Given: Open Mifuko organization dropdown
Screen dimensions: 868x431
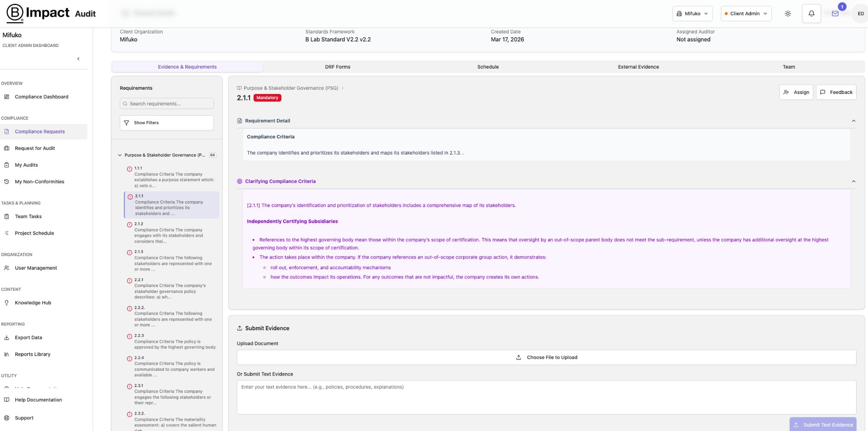Looking at the screenshot, I should tap(692, 14).
